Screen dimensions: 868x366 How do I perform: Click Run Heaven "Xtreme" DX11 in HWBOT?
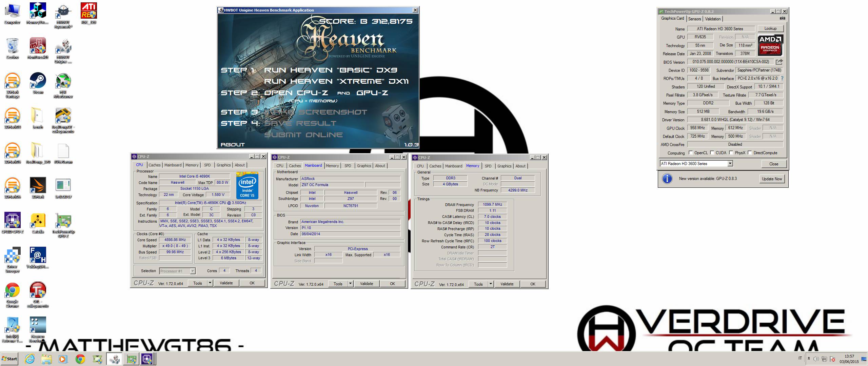tap(336, 81)
